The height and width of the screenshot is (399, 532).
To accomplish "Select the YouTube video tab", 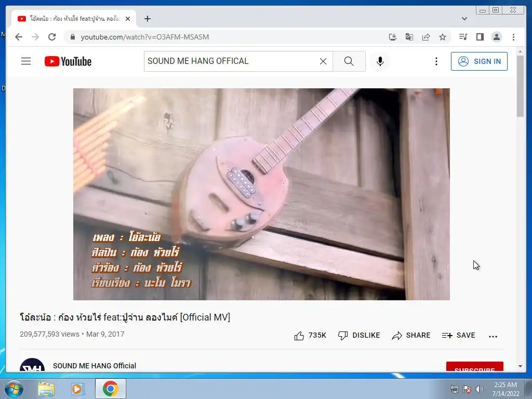I will (x=74, y=19).
